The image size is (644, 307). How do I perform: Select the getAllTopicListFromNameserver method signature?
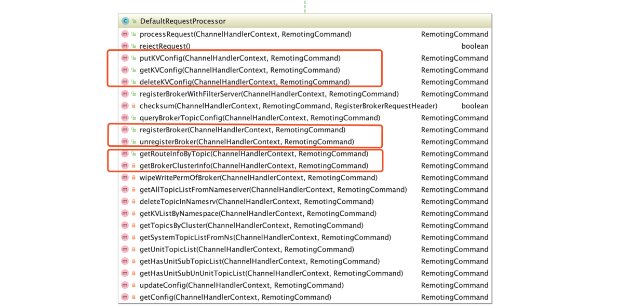pos(273,189)
